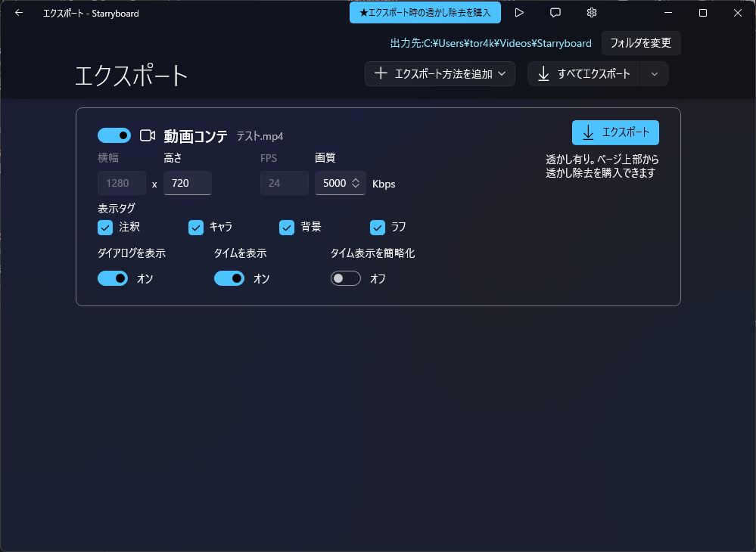Click the 動画コンテ title text
This screenshot has width=756, height=552.
click(195, 136)
